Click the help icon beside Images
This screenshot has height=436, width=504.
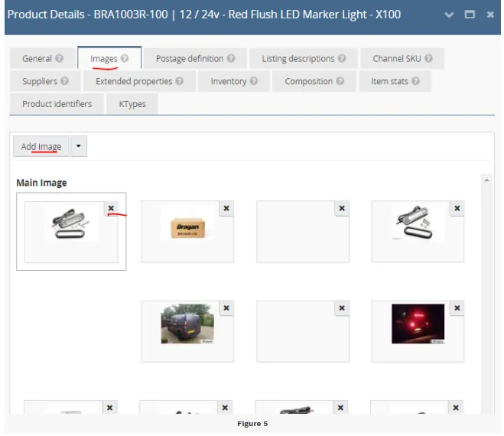(125, 58)
